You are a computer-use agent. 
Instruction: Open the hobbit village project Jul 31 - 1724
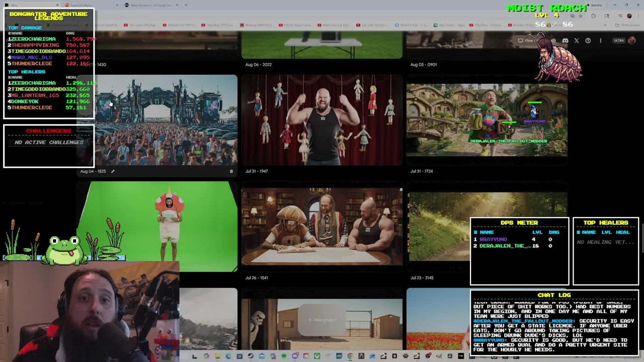(x=487, y=120)
